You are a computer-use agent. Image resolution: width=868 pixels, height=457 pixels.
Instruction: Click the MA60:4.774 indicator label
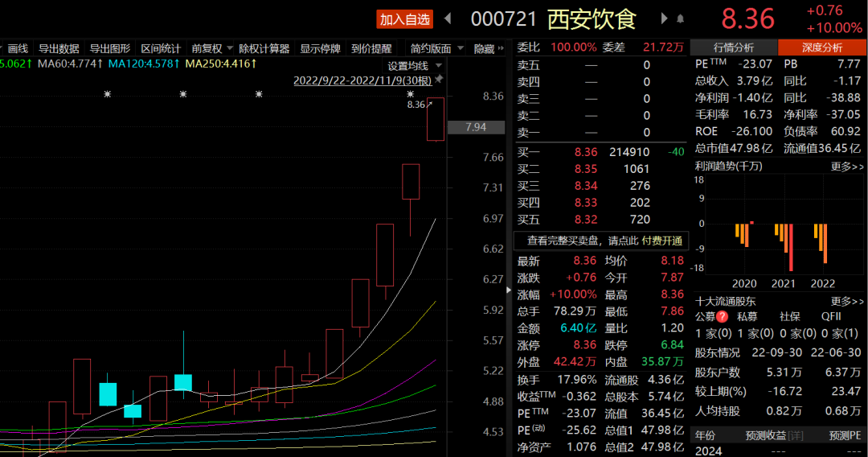click(x=70, y=64)
